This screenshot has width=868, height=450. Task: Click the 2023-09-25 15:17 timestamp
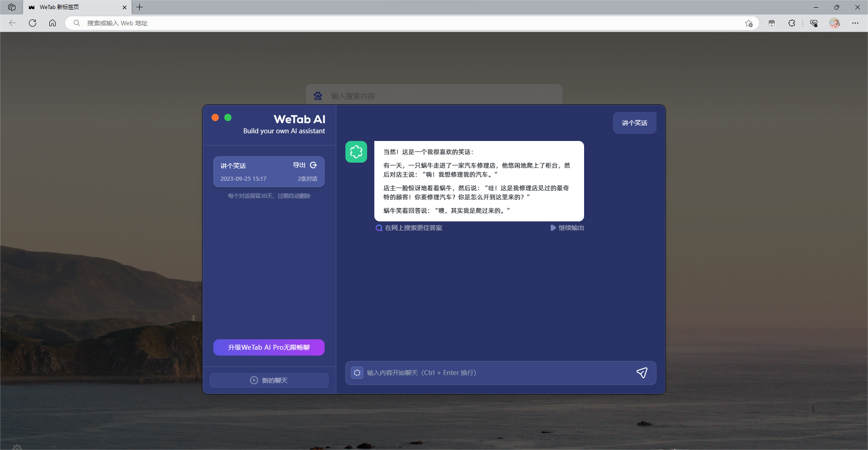pos(243,179)
